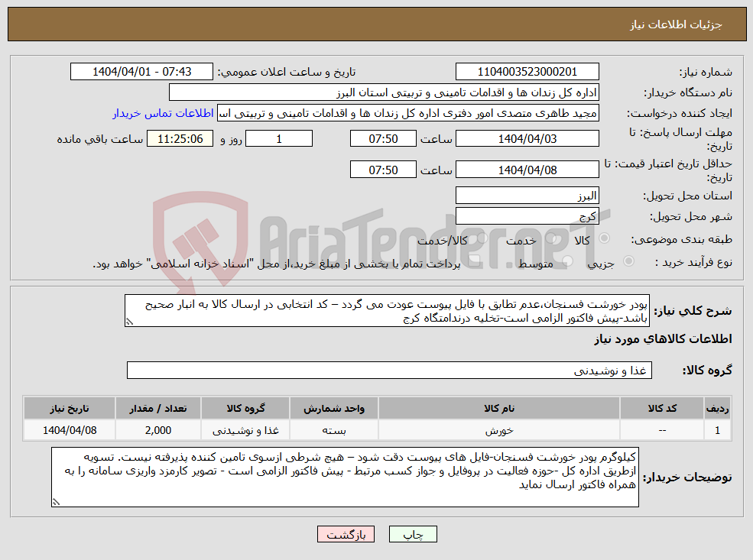Click the row number 1 cell
The height and width of the screenshot is (560, 753).
tap(718, 430)
